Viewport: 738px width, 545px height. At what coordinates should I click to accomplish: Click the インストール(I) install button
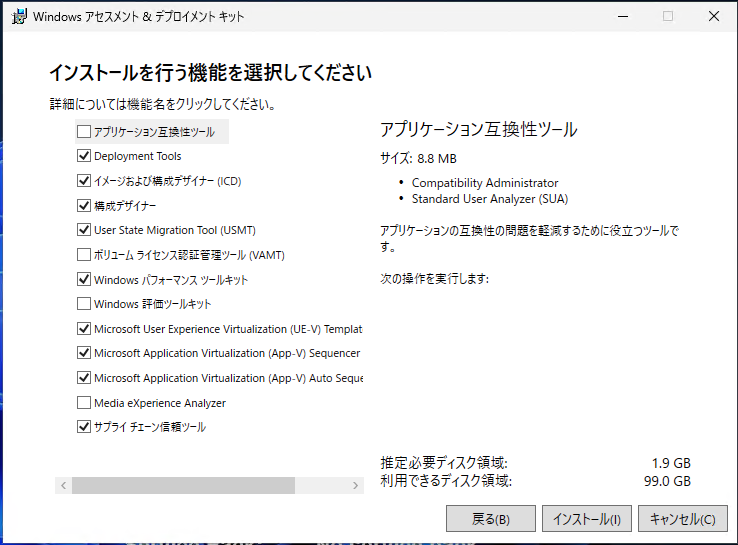(586, 519)
